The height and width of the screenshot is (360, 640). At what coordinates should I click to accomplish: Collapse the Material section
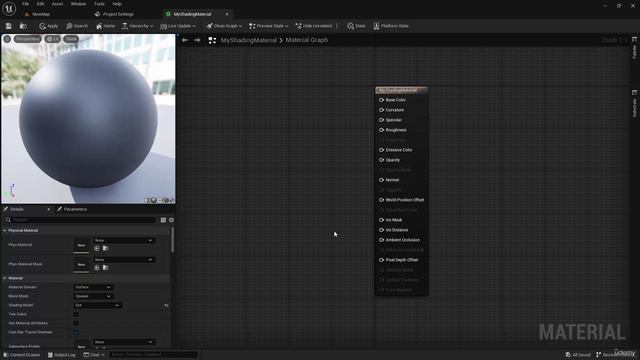(x=5, y=278)
